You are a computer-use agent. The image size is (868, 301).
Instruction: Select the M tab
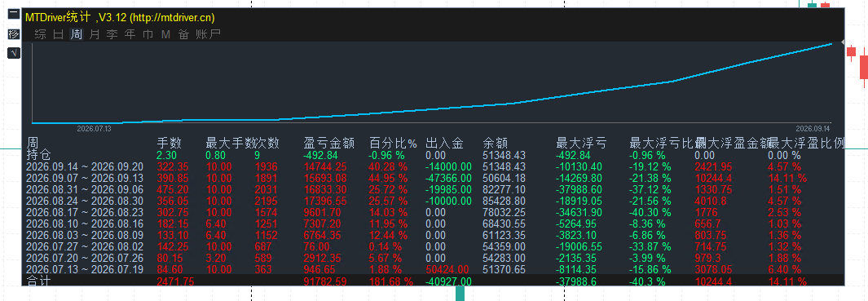tap(165, 34)
